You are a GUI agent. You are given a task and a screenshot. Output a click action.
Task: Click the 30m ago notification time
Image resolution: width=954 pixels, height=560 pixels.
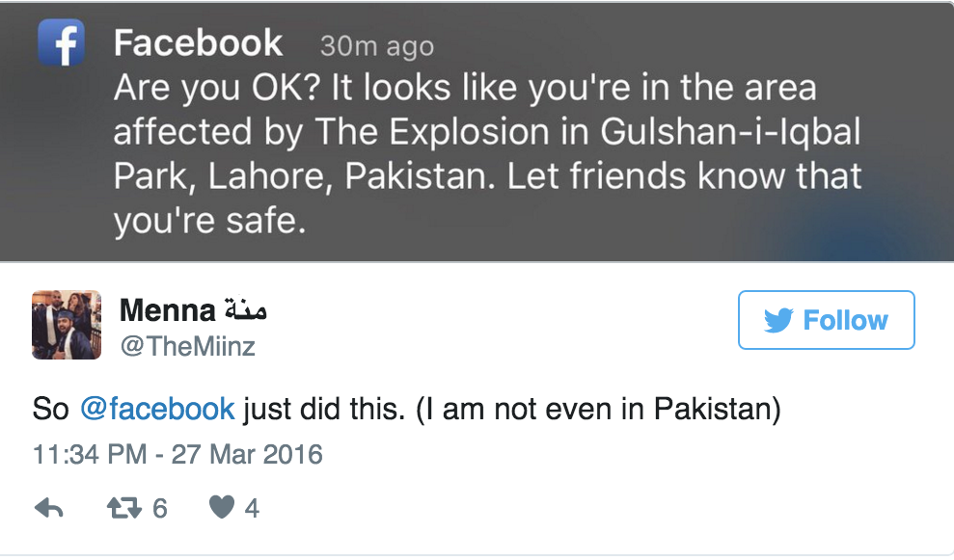click(376, 45)
